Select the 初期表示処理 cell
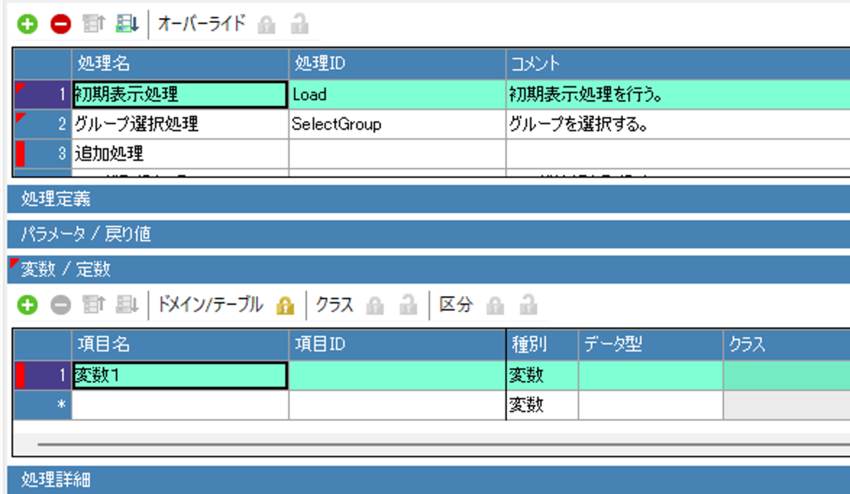The height and width of the screenshot is (494, 850). [180, 94]
